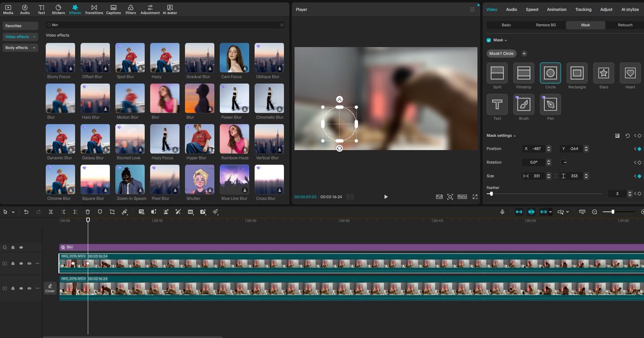
Task: Collapse the Mask settings section
Action: 515,136
